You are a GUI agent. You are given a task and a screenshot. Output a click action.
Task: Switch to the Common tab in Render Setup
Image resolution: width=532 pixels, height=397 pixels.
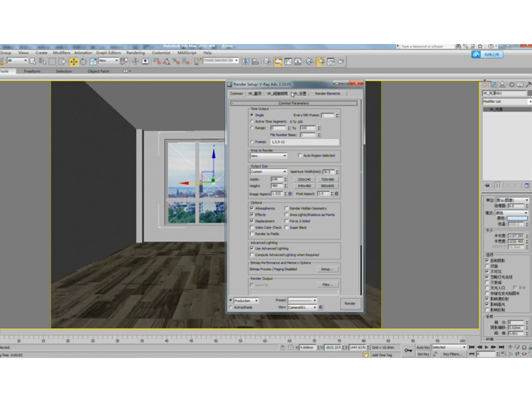coord(236,94)
